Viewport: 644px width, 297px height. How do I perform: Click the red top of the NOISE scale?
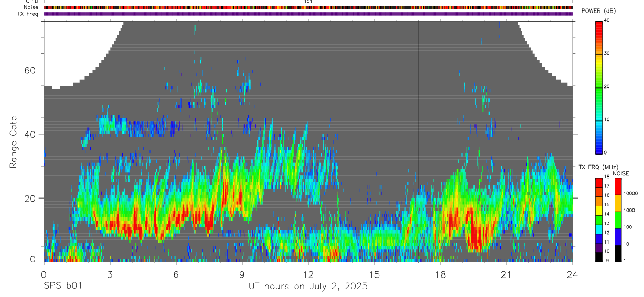point(618,187)
